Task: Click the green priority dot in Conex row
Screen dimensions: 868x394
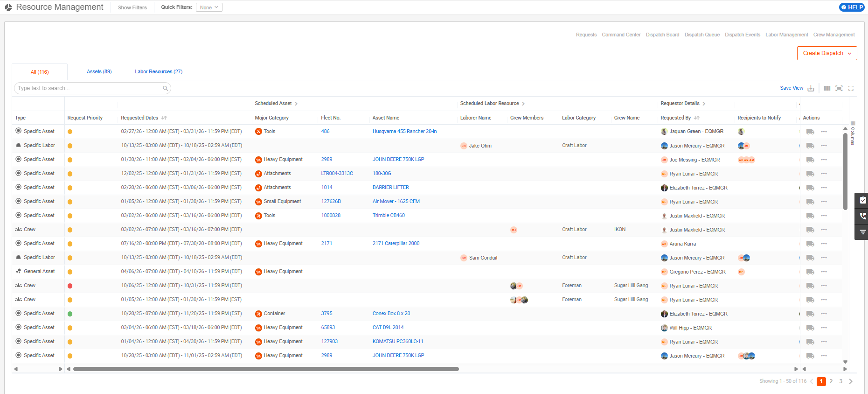Action: [70, 314]
